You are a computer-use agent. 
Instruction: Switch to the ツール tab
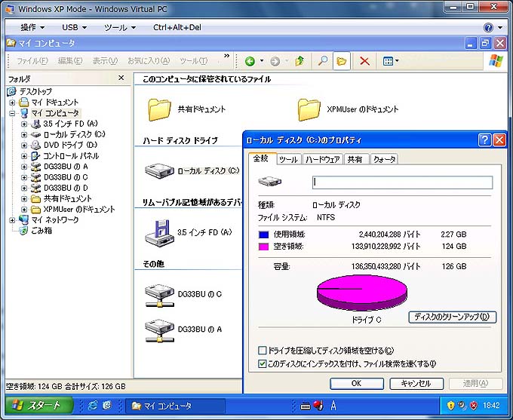point(288,159)
